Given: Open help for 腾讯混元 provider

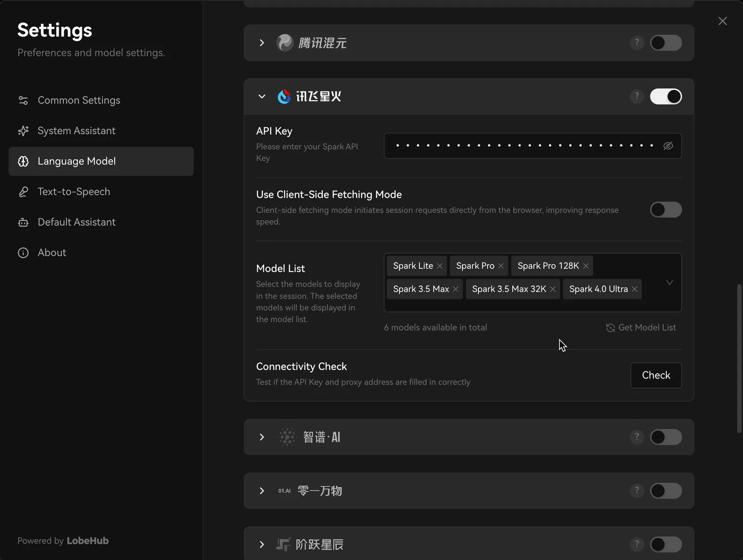Looking at the screenshot, I should pos(637,43).
